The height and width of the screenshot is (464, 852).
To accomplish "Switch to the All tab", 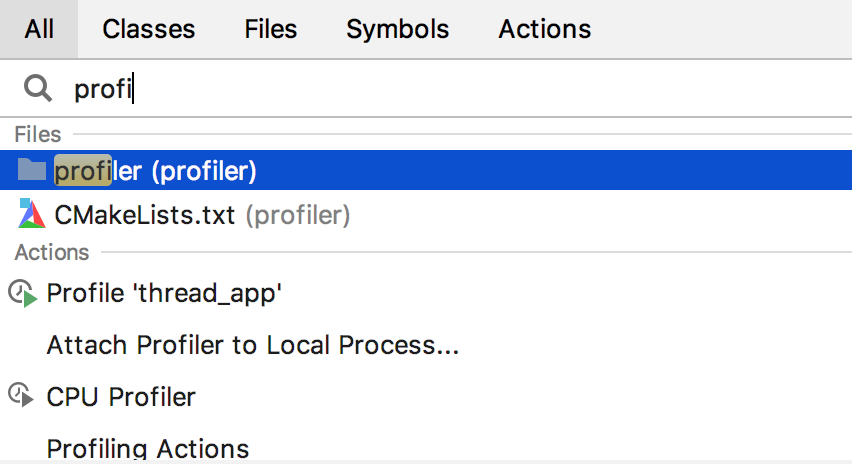I will (40, 29).
